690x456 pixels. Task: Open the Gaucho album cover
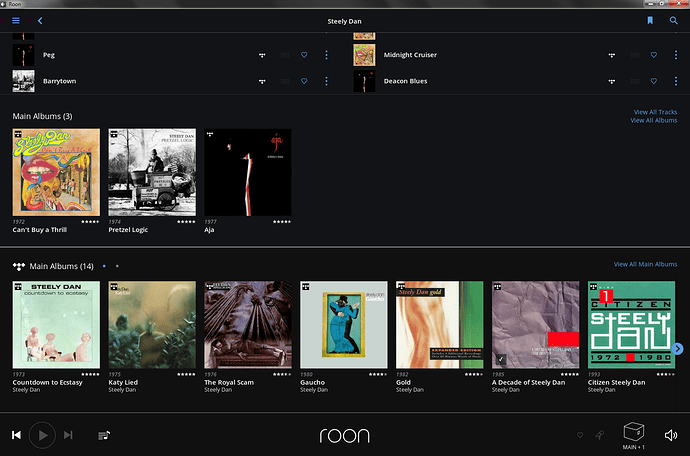344,325
